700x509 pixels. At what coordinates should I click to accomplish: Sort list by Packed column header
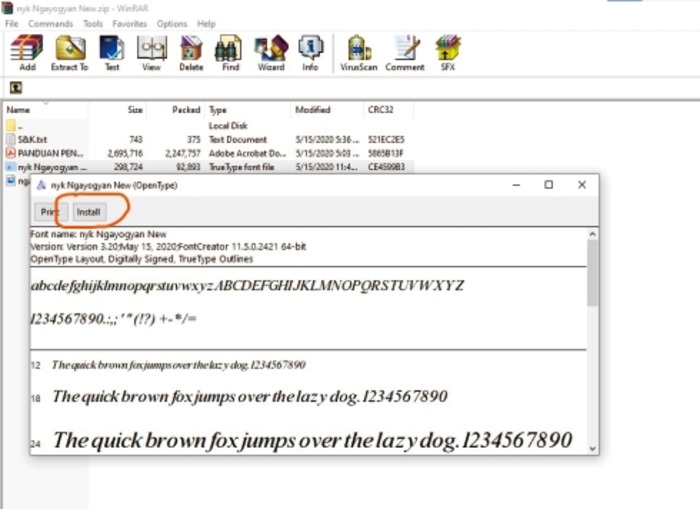tap(175, 110)
